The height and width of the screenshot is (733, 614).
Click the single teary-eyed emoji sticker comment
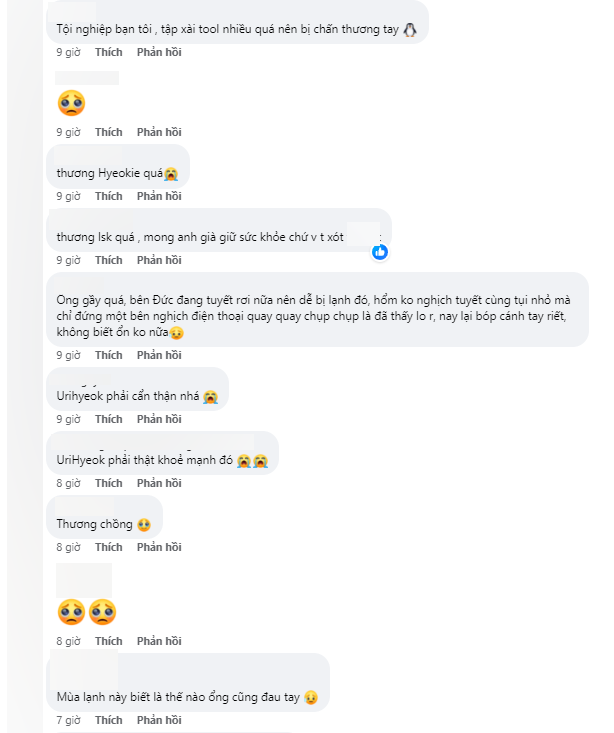71,103
